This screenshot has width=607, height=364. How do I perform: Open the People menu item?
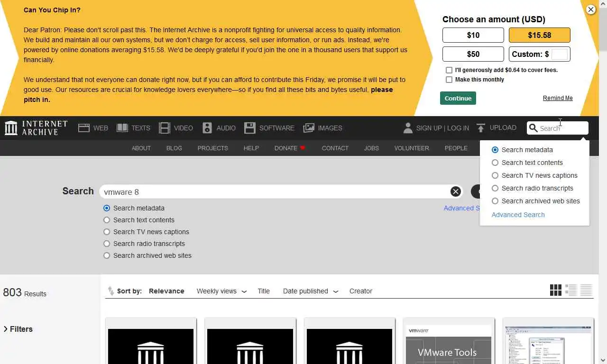tap(456, 148)
